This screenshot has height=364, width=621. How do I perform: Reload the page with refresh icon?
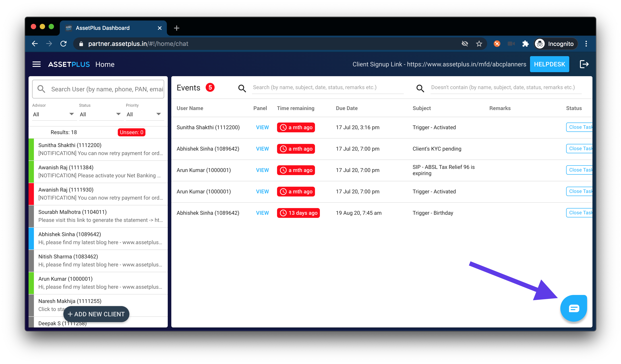tap(64, 44)
